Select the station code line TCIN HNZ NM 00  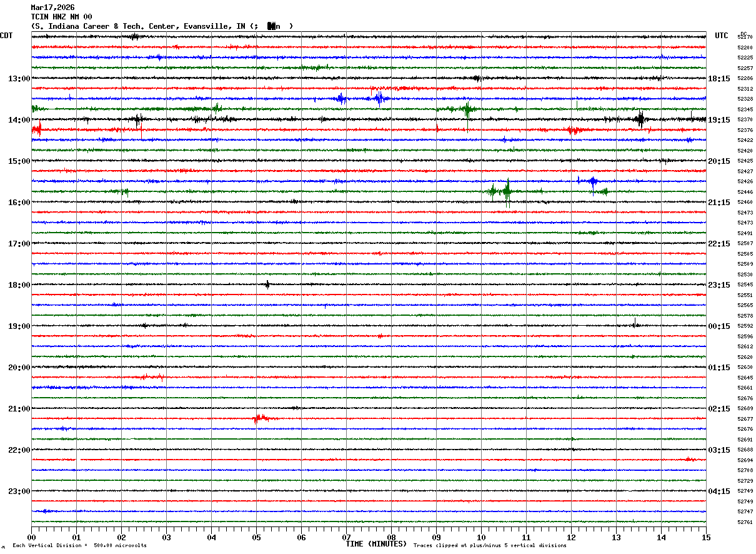pos(61,17)
